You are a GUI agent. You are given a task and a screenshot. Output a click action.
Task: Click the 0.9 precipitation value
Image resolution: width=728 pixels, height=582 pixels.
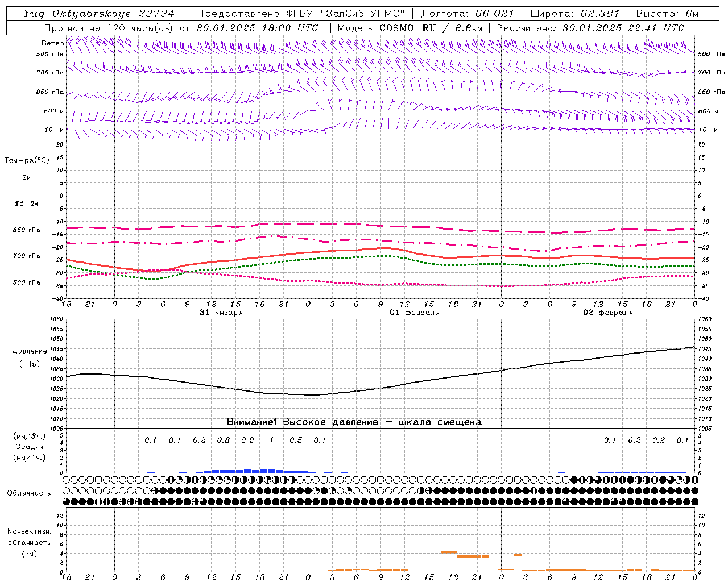coord(247,440)
